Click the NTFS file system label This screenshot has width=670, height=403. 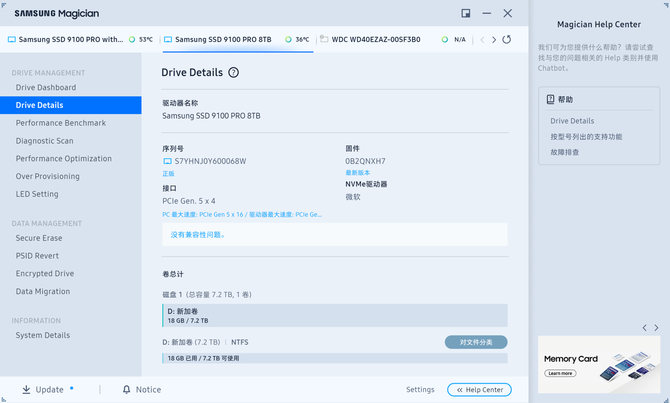239,342
